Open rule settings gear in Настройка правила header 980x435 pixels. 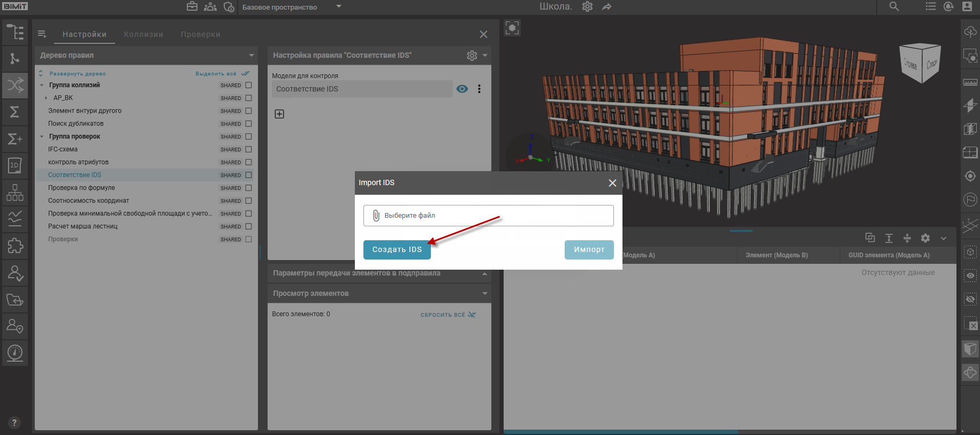point(472,55)
